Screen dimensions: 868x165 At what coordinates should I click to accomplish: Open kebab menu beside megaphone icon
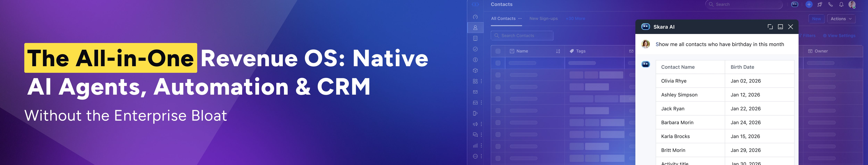[x=482, y=124]
